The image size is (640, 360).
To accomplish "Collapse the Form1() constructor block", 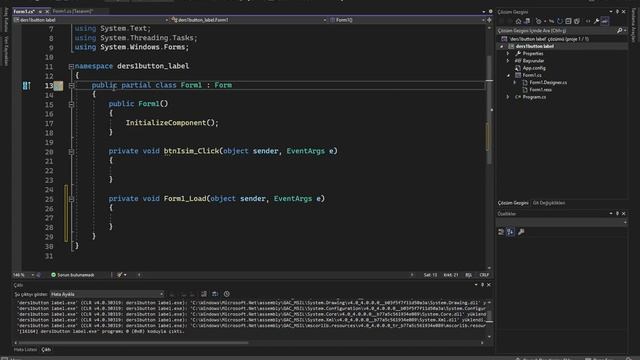I will click(71, 104).
